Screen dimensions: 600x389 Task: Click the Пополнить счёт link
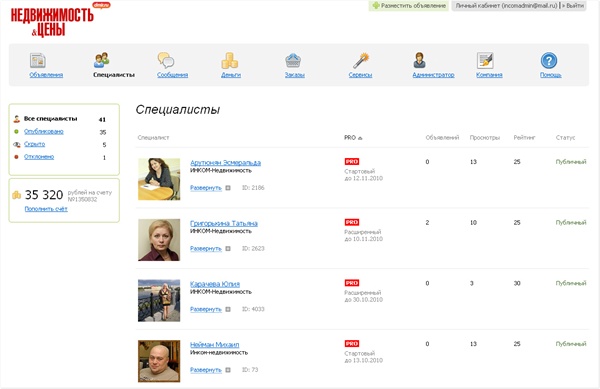coord(46,209)
